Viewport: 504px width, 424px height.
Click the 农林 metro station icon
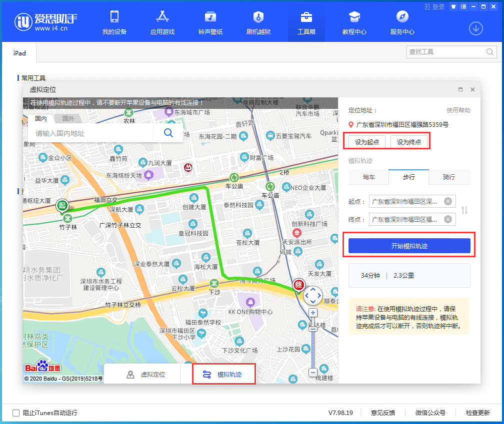coord(129,113)
